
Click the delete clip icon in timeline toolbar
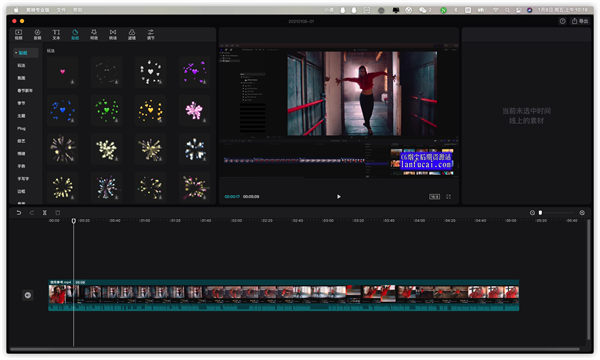58,213
